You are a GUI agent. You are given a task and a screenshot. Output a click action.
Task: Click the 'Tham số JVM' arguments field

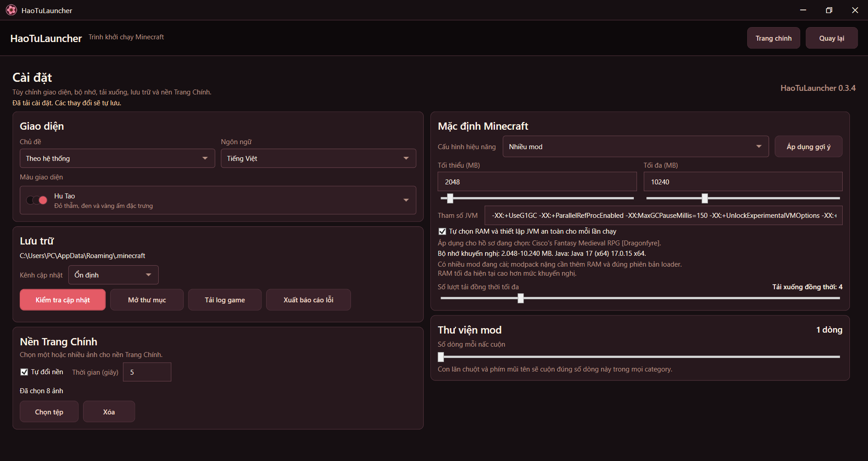[663, 216]
